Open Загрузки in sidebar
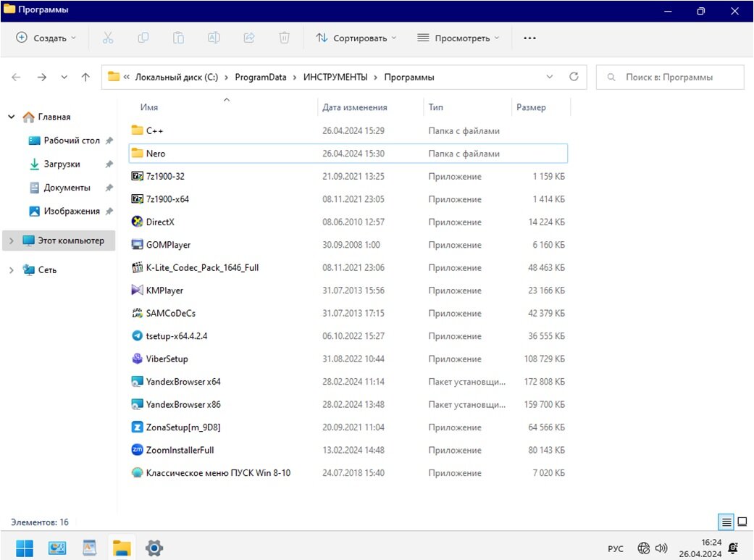The height and width of the screenshot is (560, 754). point(62,164)
